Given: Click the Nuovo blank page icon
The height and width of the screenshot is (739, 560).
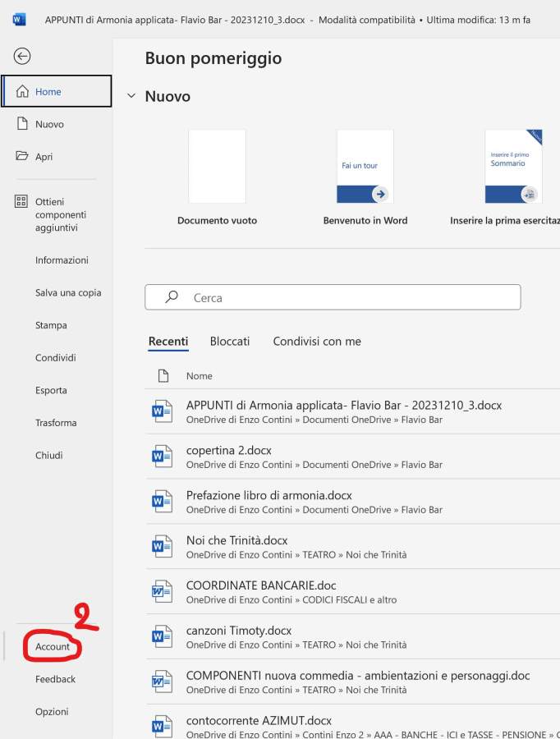Looking at the screenshot, I should [22, 124].
